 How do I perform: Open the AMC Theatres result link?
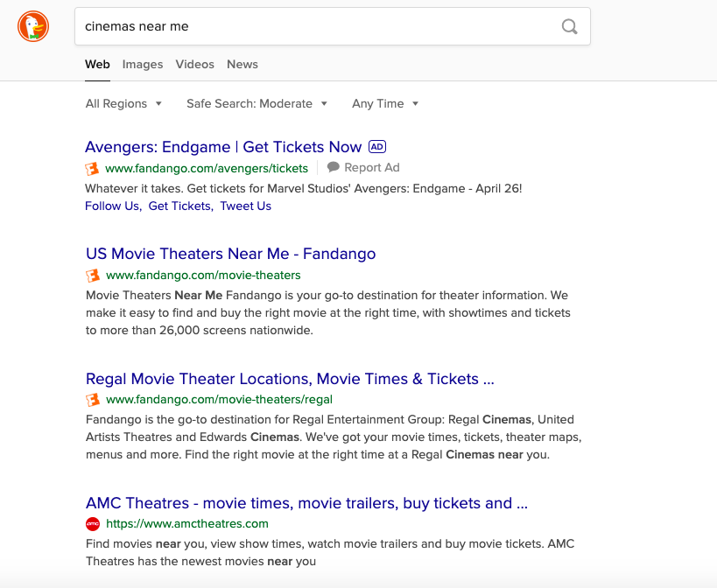[x=306, y=503]
